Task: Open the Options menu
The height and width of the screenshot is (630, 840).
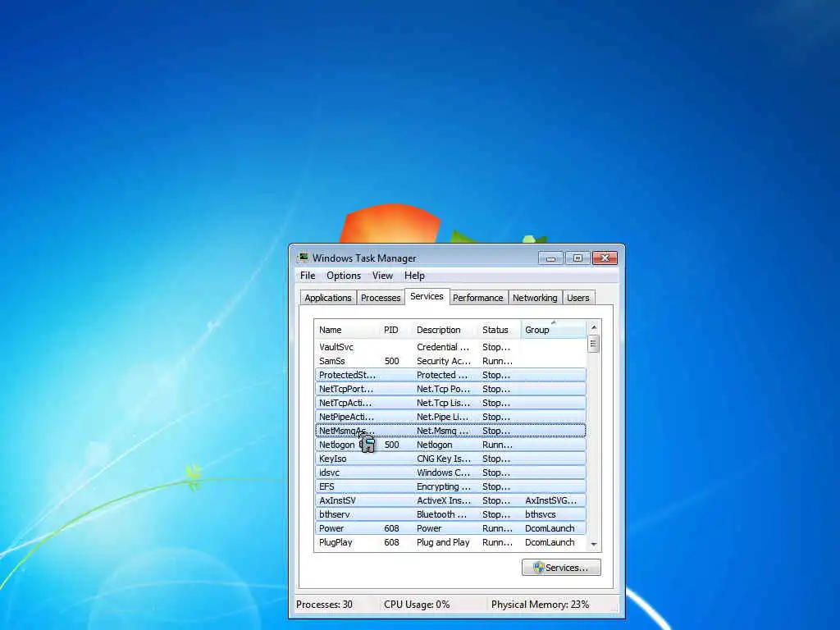Action: click(x=344, y=276)
